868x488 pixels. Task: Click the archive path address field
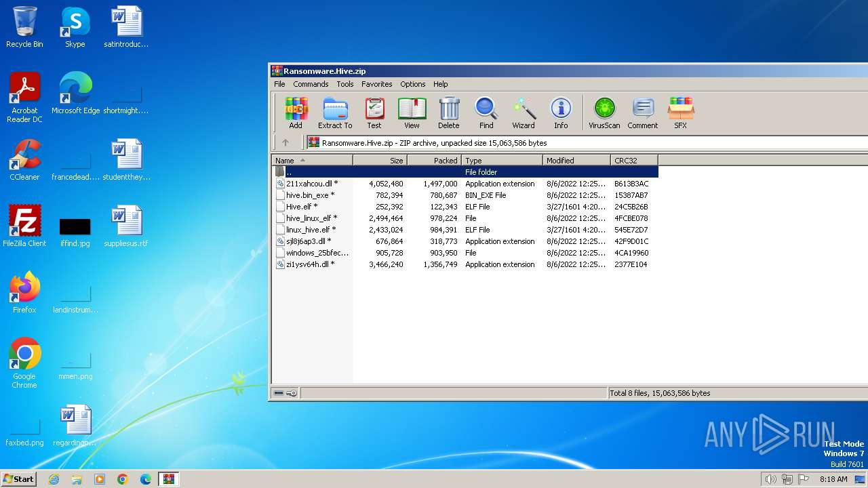click(587, 143)
